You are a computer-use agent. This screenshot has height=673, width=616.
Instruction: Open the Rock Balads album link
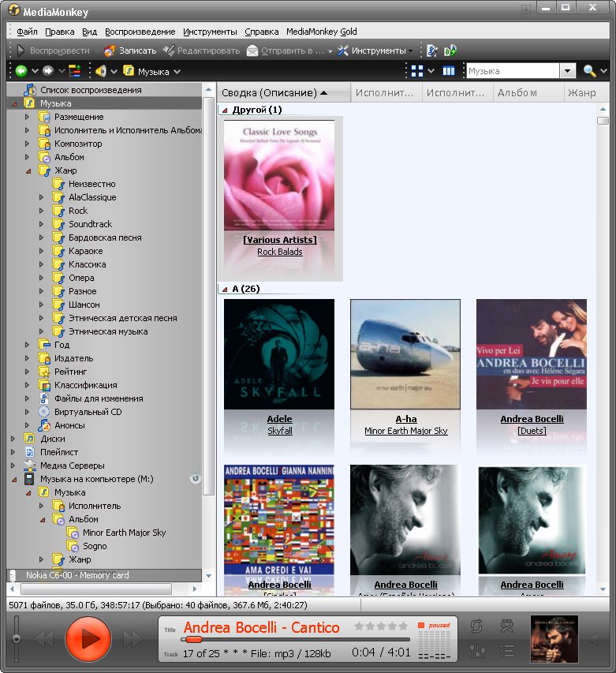point(280,252)
